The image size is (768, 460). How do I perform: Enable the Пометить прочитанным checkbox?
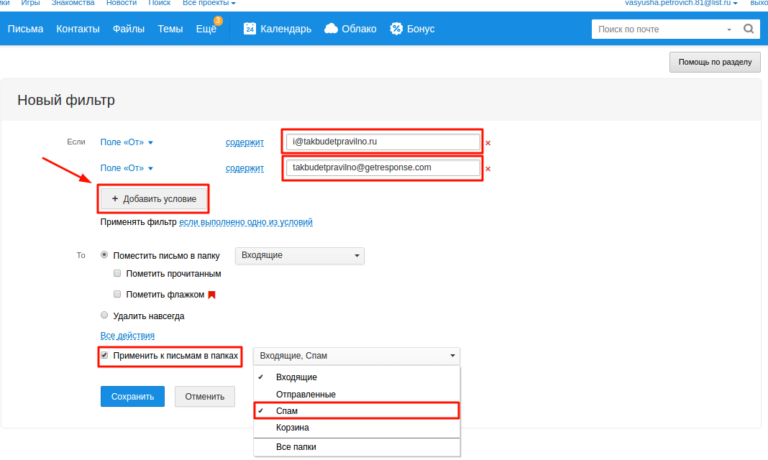[117, 273]
